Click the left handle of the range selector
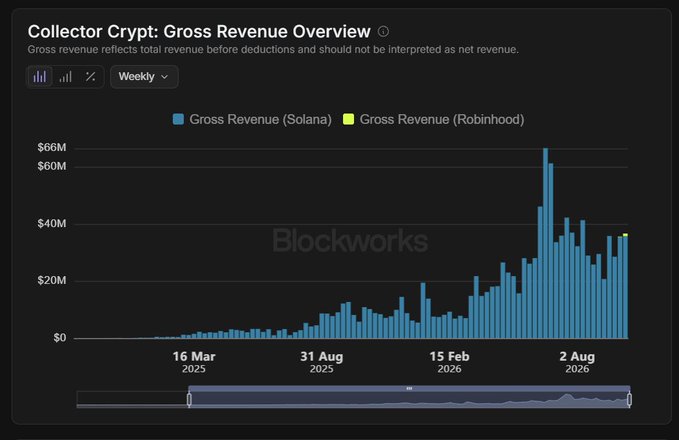The width and height of the screenshot is (679, 440). pos(189,399)
